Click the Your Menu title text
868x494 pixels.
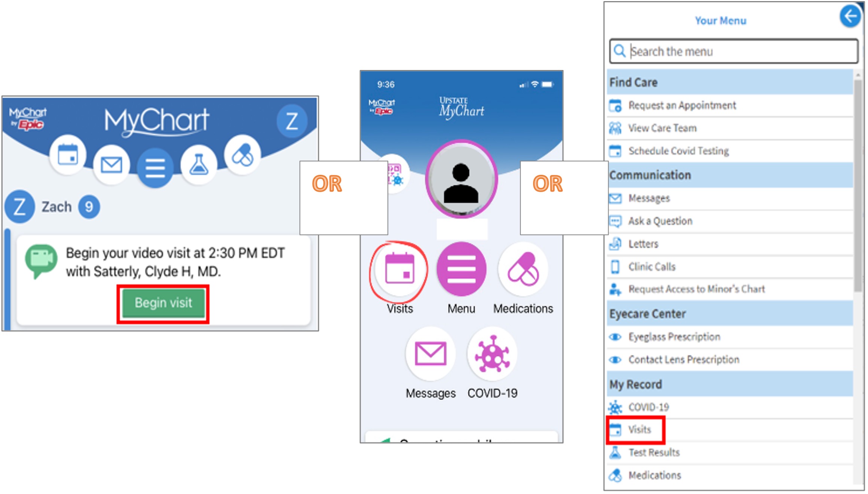pos(721,21)
